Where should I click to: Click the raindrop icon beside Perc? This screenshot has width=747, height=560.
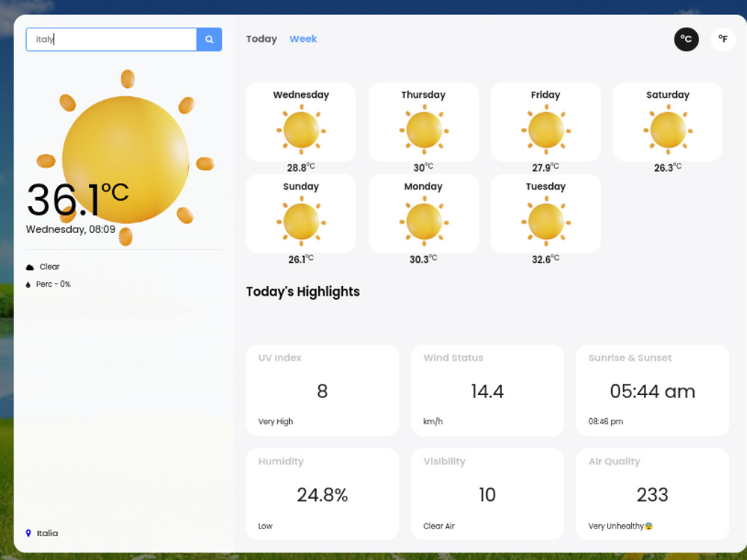pos(28,284)
